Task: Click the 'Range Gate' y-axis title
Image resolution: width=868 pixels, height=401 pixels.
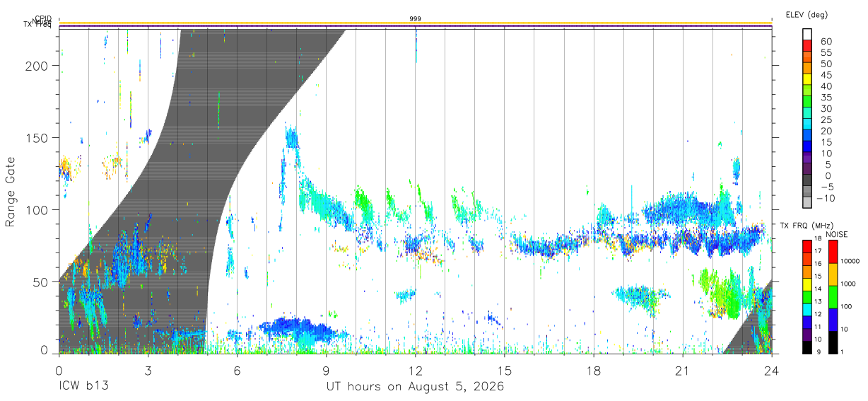Action: 11,192
